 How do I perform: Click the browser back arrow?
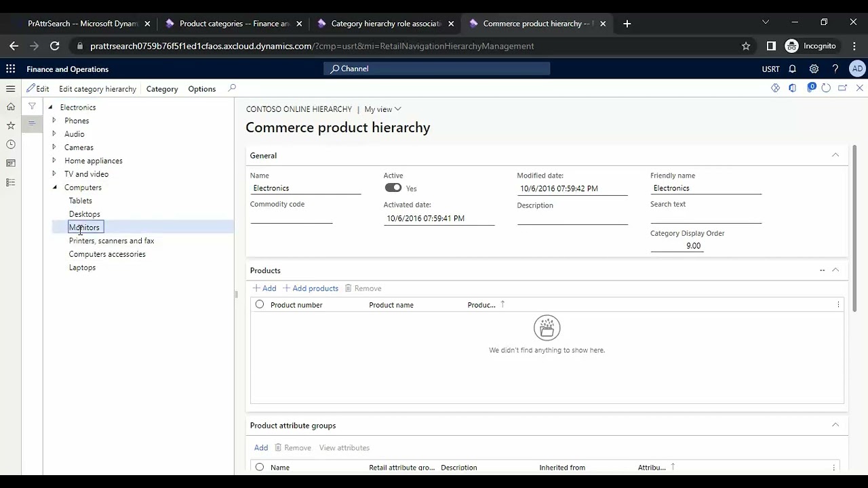[x=14, y=46]
